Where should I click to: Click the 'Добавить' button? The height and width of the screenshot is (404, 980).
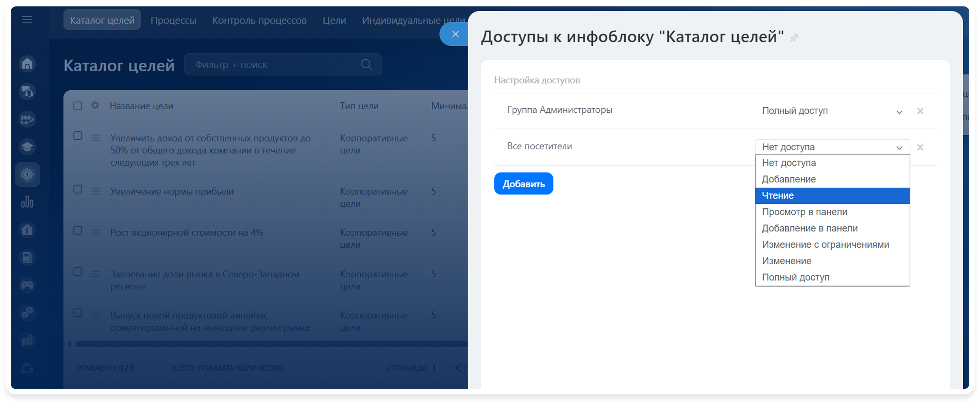[523, 183]
